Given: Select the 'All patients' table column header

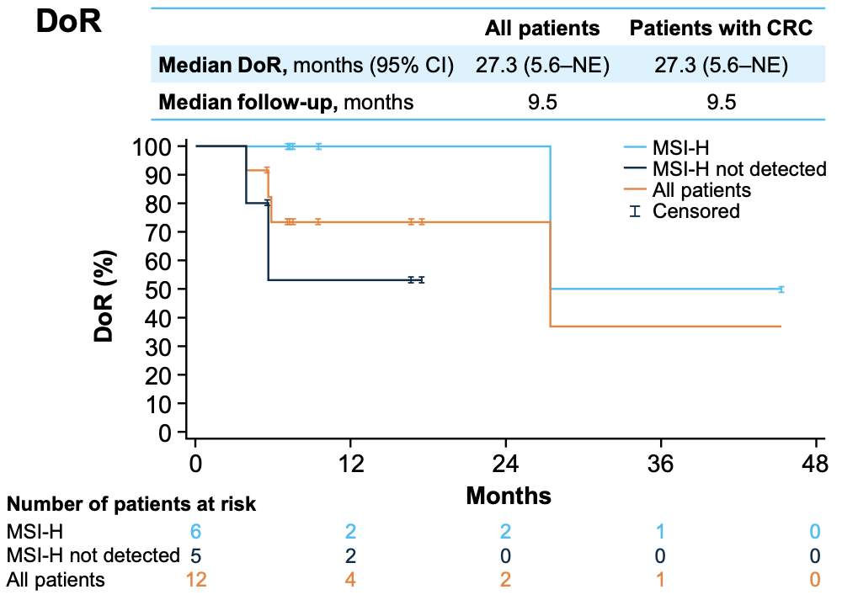Looking at the screenshot, I should coord(542,28).
